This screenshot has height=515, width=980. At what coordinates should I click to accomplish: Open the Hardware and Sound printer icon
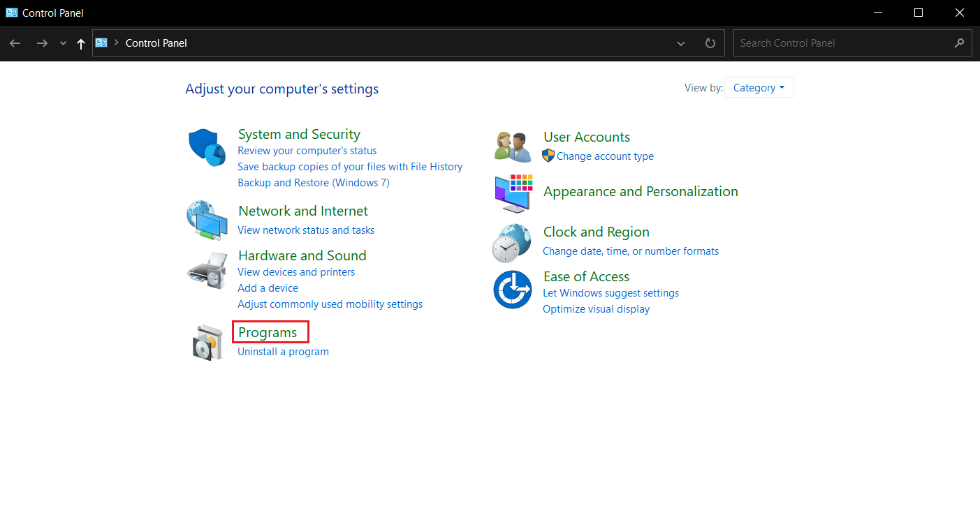tap(207, 271)
